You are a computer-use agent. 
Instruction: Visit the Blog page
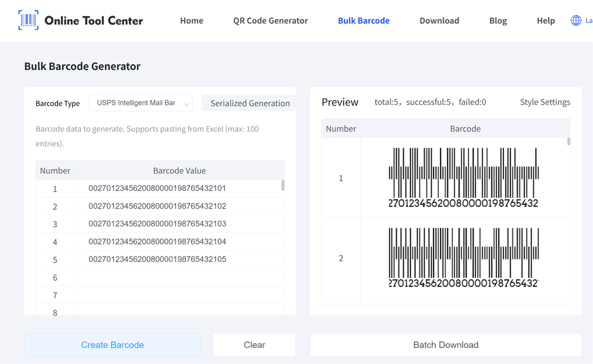498,20
